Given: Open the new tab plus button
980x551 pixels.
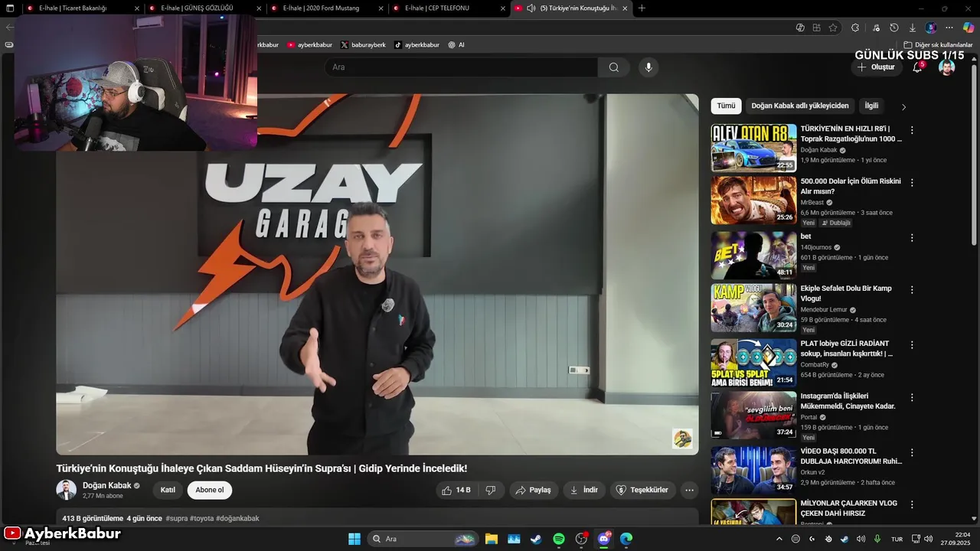Looking at the screenshot, I should (x=642, y=8).
